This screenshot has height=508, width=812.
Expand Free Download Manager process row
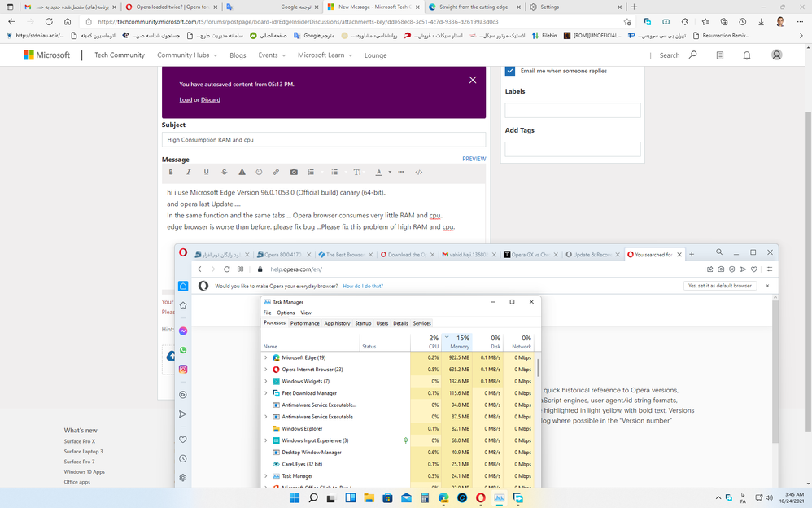pos(266,393)
